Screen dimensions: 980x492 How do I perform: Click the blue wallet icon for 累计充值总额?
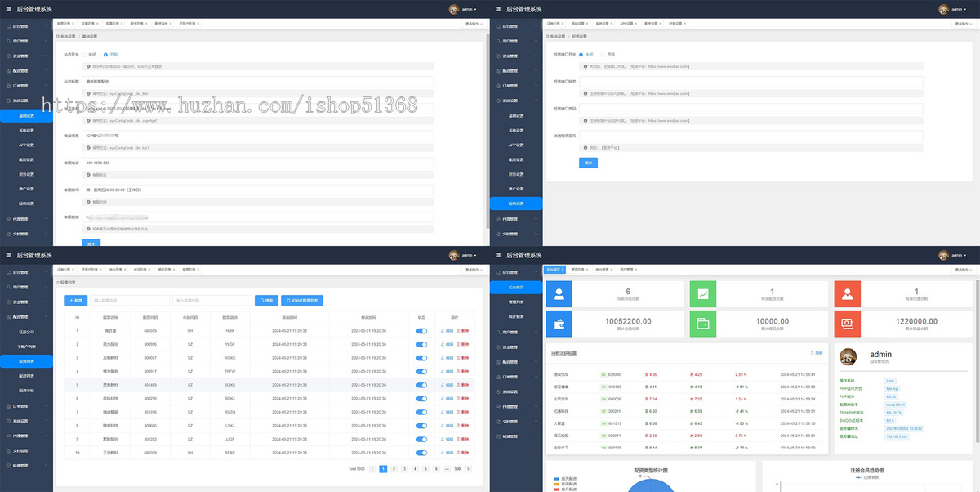559,324
